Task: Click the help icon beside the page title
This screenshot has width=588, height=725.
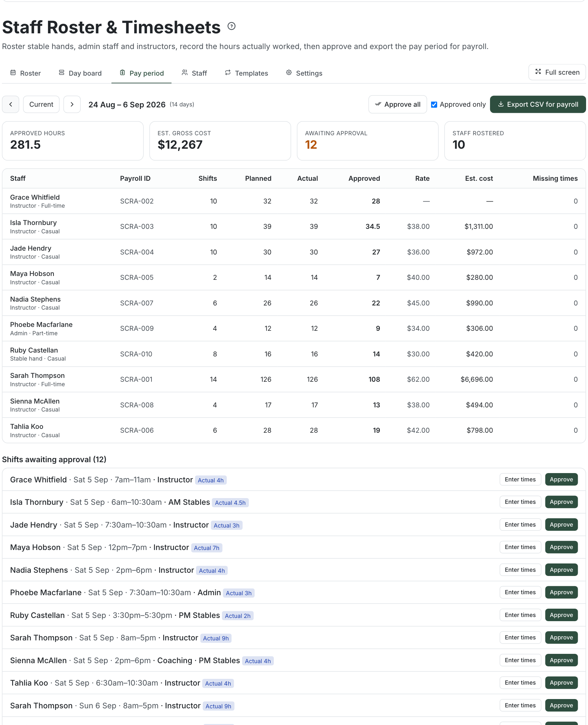Action: pyautogui.click(x=231, y=26)
